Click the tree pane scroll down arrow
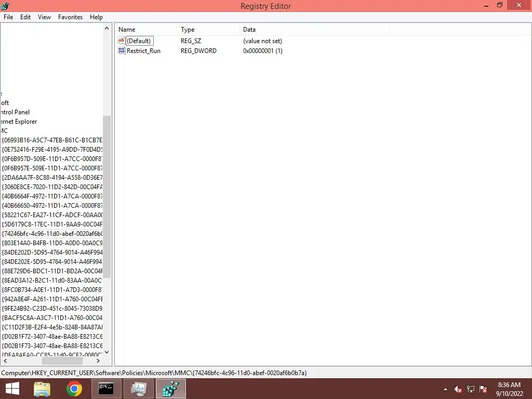 (x=107, y=352)
